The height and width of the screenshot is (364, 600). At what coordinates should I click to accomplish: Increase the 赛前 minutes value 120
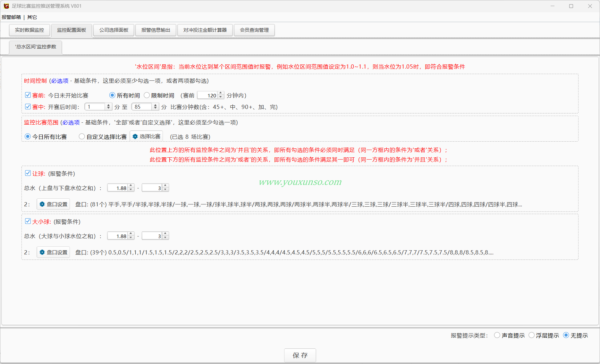coord(221,93)
